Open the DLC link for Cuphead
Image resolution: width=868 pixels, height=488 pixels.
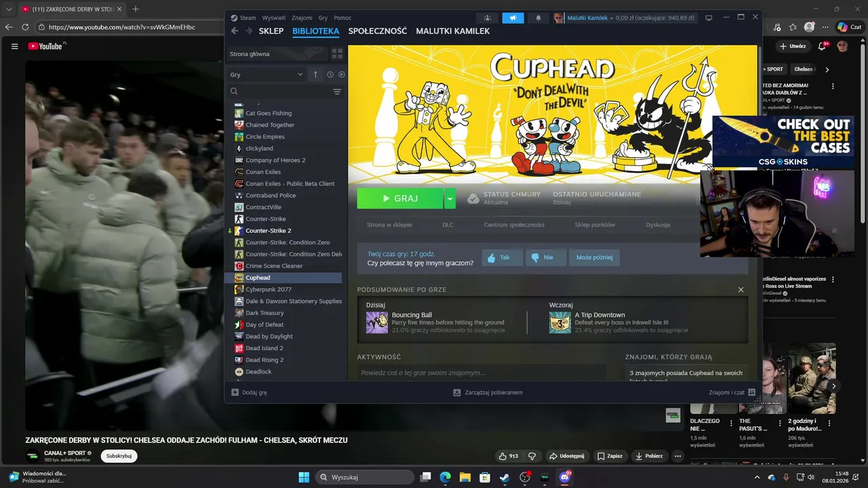(448, 224)
